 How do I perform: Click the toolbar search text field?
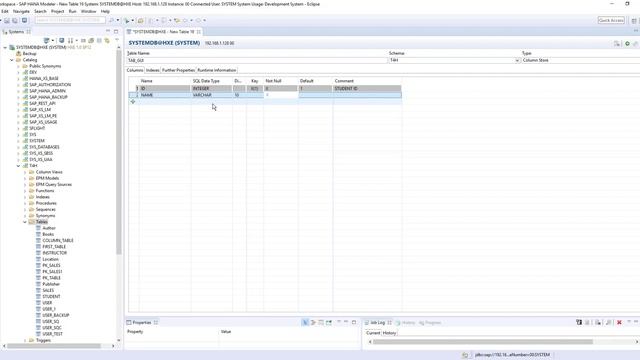point(70,20)
